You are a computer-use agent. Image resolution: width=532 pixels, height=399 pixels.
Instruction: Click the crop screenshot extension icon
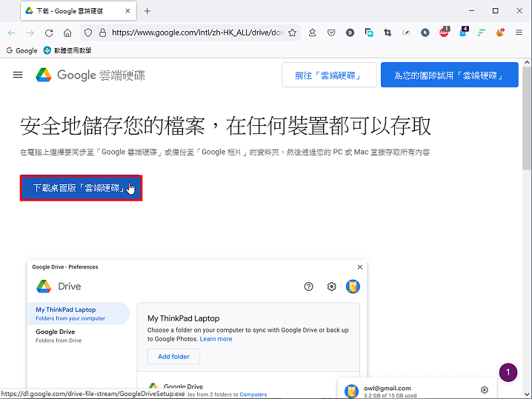(388, 33)
